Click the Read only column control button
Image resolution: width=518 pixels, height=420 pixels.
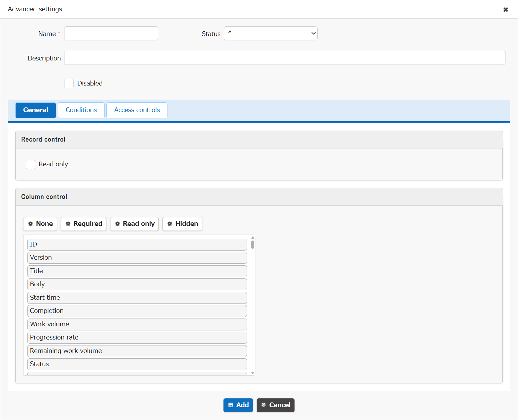click(x=134, y=224)
